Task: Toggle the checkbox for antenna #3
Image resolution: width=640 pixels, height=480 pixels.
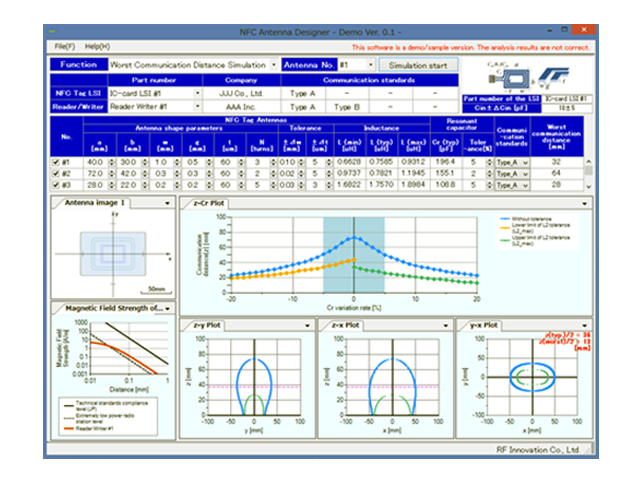Action: tap(56, 185)
